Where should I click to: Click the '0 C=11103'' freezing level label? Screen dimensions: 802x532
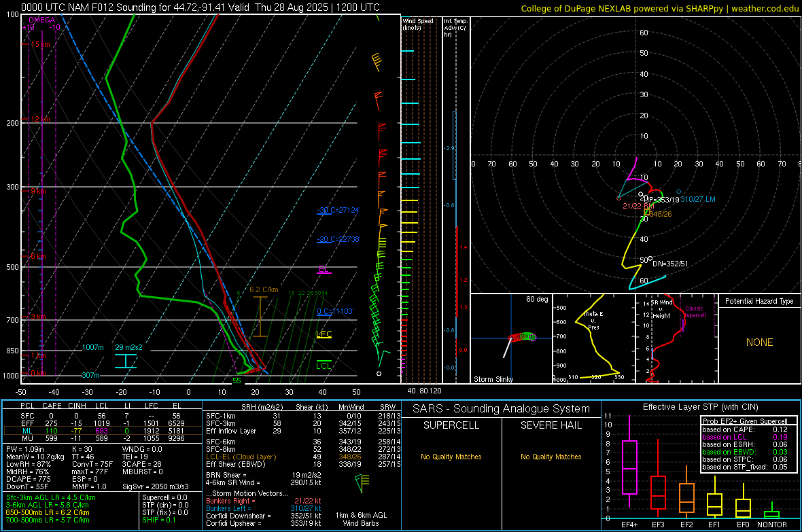tap(335, 312)
